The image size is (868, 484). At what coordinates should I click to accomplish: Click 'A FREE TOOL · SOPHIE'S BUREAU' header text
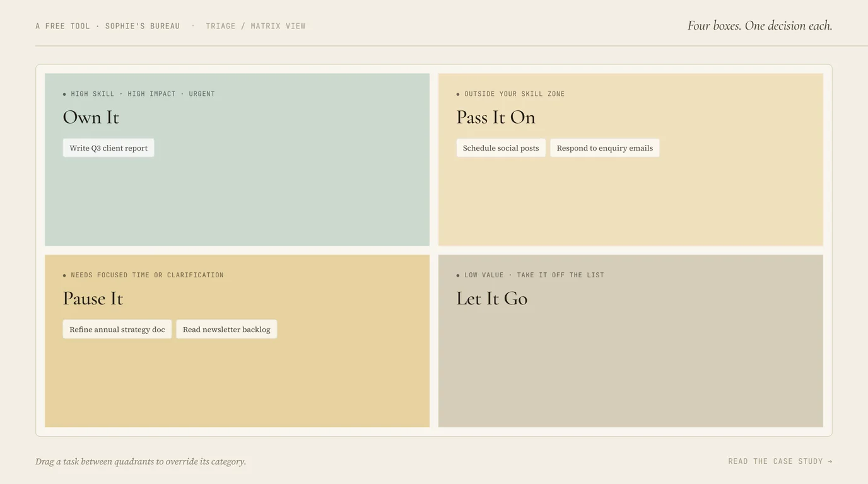tap(108, 26)
